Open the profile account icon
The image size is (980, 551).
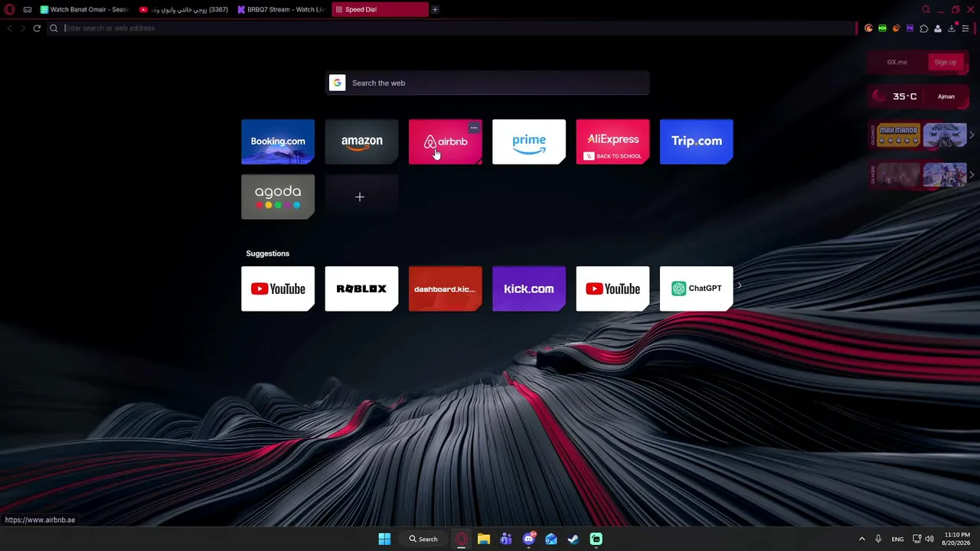tap(938, 28)
